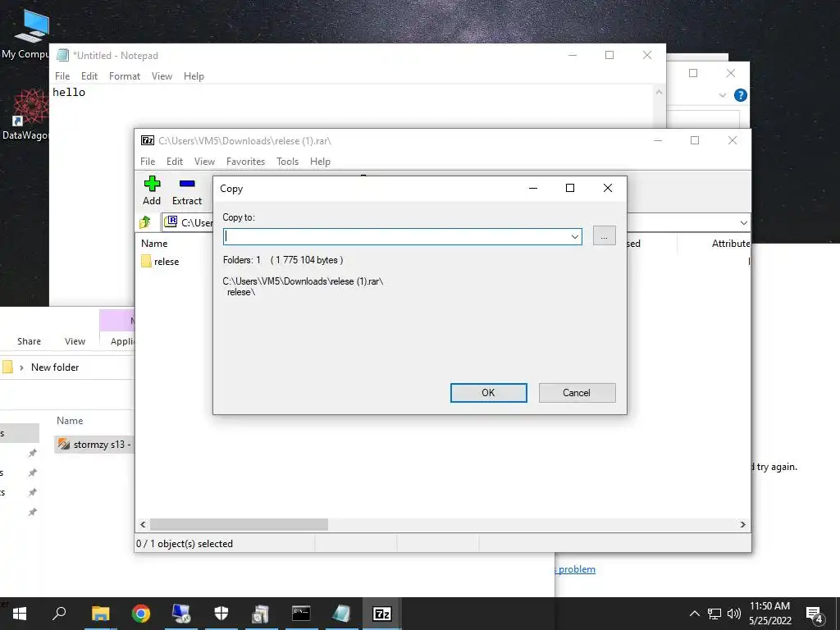Click Notepad scrollbar up arrow
The height and width of the screenshot is (630, 840).
pos(659,93)
